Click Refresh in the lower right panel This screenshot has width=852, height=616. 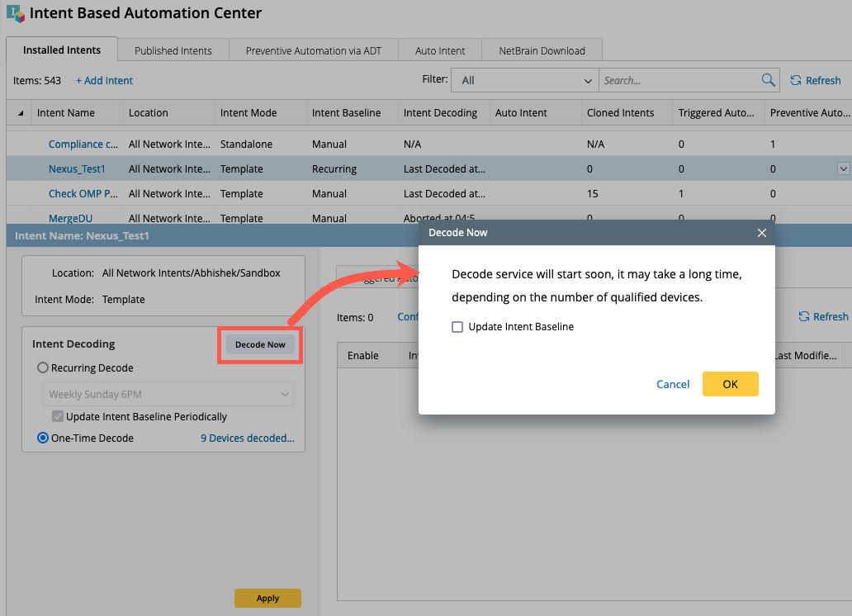coord(823,316)
